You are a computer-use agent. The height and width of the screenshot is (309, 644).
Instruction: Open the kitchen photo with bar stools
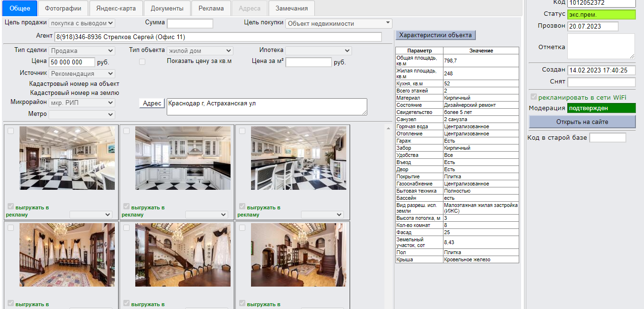[x=299, y=158]
